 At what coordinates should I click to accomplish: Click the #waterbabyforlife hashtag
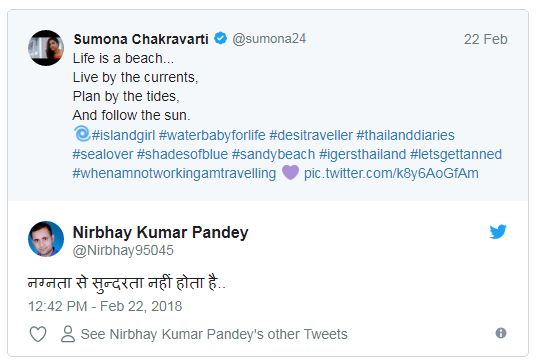pyautogui.click(x=212, y=135)
